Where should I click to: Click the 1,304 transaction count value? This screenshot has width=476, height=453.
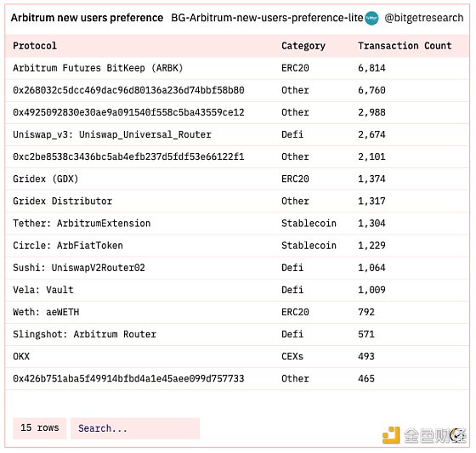click(371, 224)
